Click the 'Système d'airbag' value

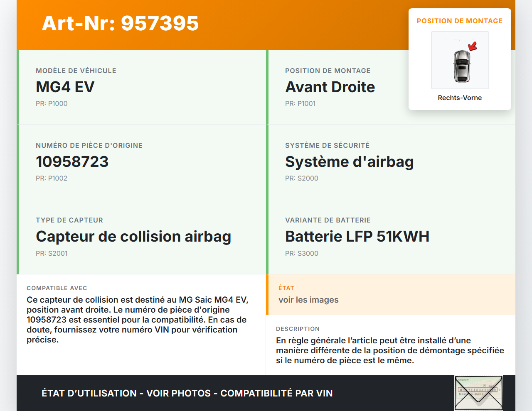pyautogui.click(x=349, y=161)
